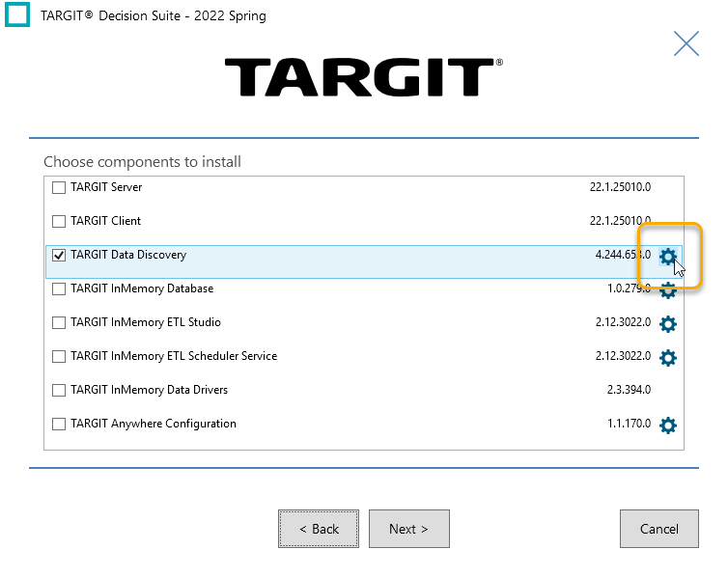
Task: Enable TARGIT Anywhere Configuration checkbox
Action: [59, 424]
